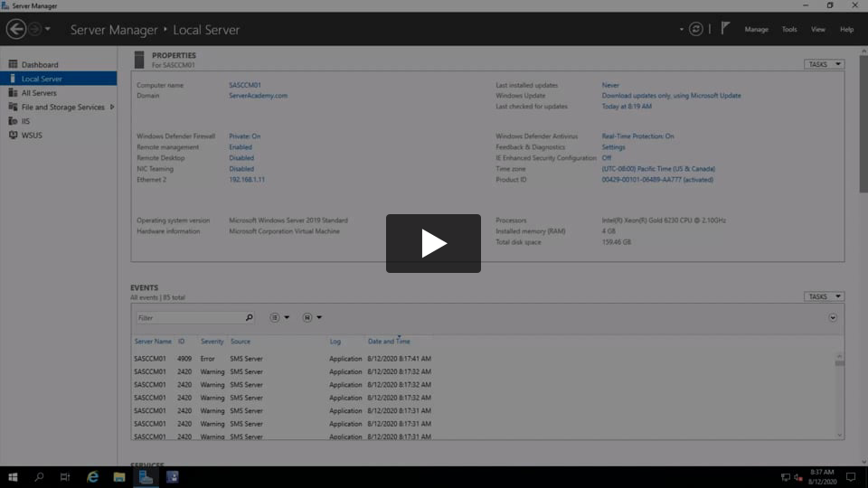Open WSUS role in sidebar
Image resolution: width=868 pixels, height=488 pixels.
click(32, 136)
